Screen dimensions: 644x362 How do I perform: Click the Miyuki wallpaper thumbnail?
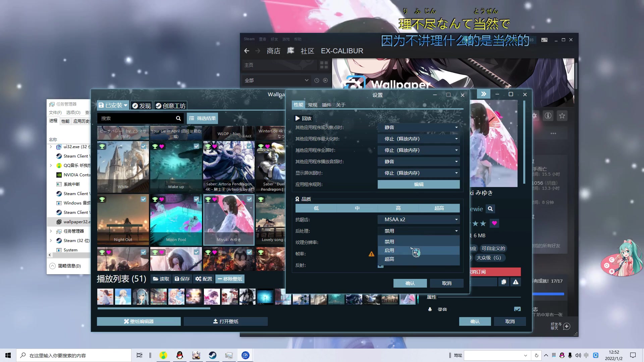(229, 220)
